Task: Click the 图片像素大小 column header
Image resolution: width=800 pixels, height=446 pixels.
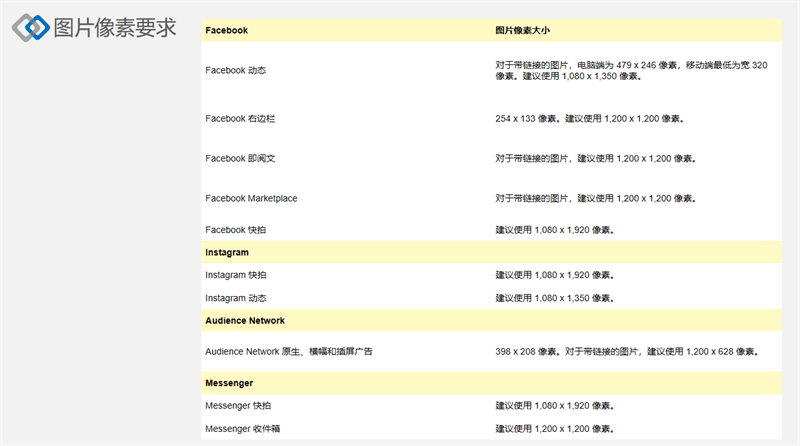Action: [522, 30]
